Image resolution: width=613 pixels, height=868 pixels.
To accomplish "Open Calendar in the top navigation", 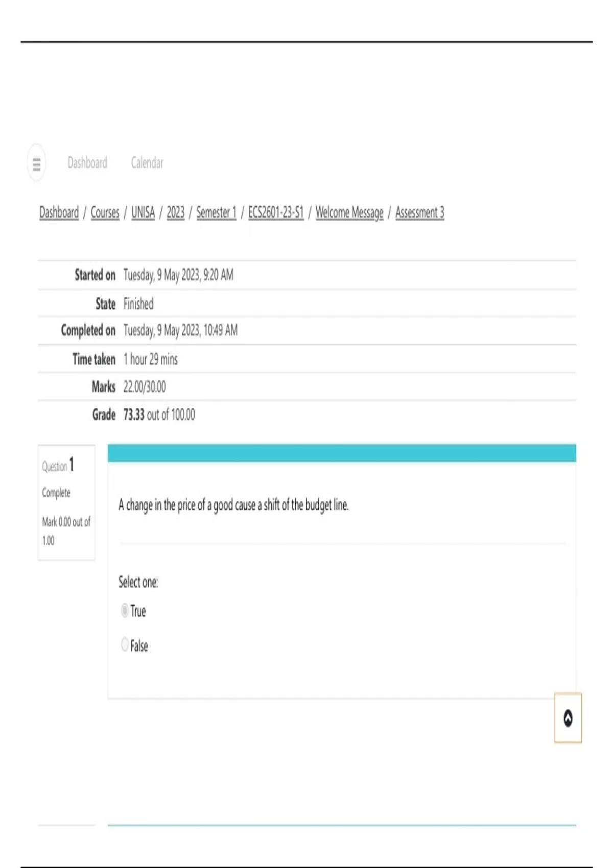I will (x=147, y=163).
